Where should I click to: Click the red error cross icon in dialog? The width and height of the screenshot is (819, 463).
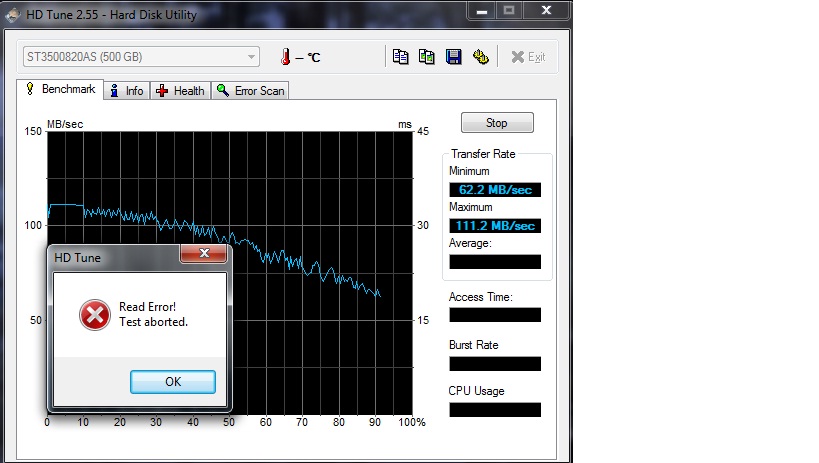95,315
